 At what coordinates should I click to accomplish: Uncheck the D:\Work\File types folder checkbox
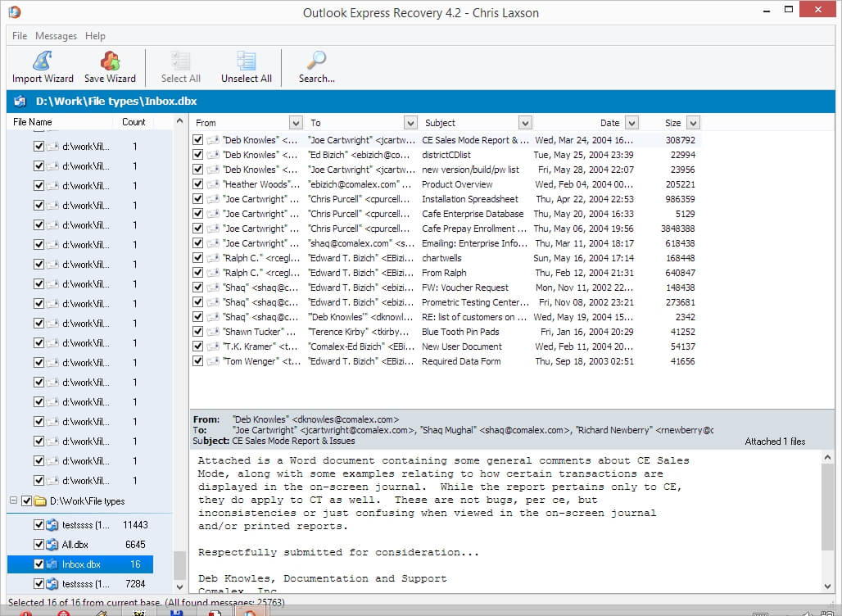tap(26, 501)
